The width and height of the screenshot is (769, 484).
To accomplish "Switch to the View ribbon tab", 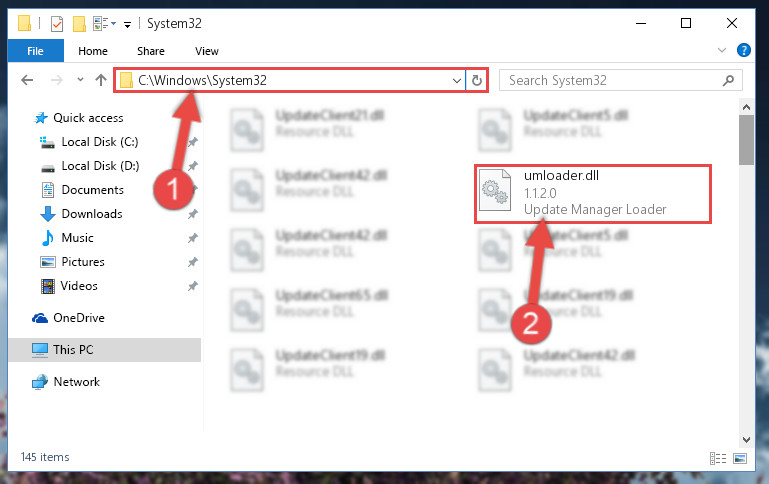I will coord(206,51).
